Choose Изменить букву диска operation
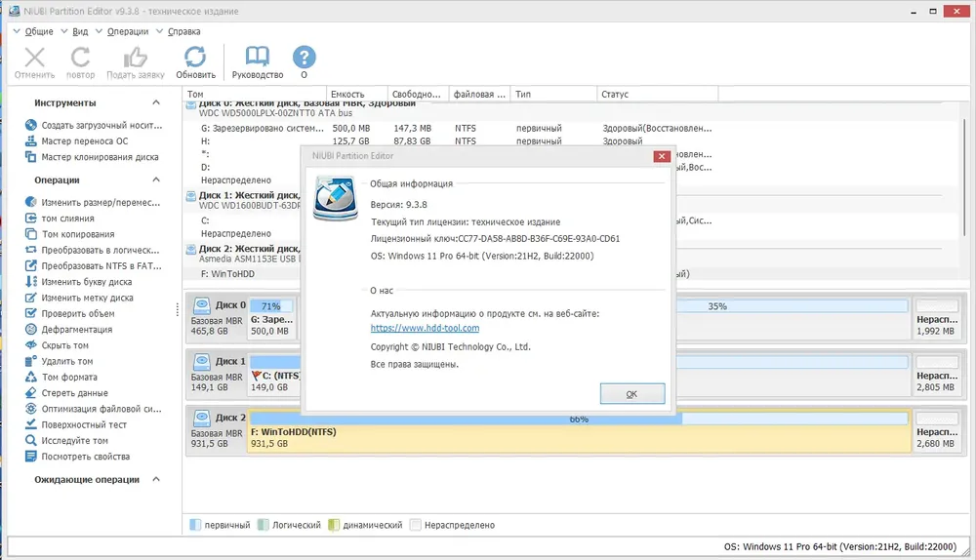Viewport: 976px width, 560px height. coord(79,282)
